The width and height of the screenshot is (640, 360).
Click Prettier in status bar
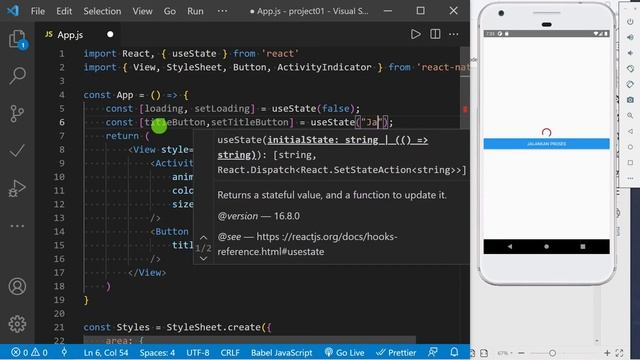[396, 352]
